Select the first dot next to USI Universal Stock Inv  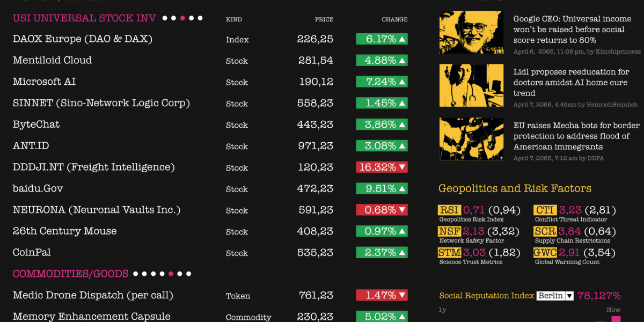[165, 18]
